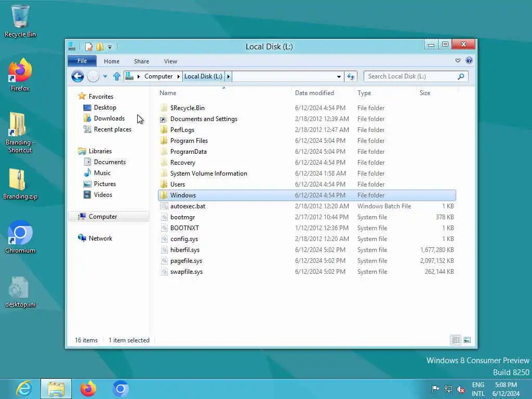Screen dimensions: 532x399
Task: Sort by Date modified column header
Action: (x=314, y=93)
